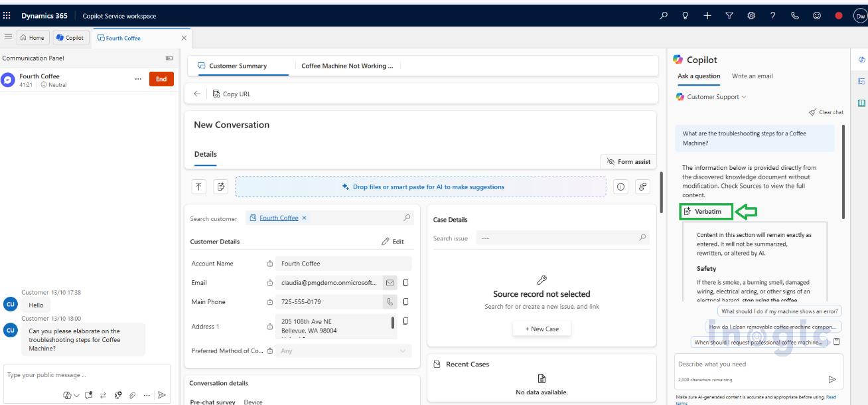868x405 pixels.
Task: Click suggestion about machine showing an error
Action: 780,311
